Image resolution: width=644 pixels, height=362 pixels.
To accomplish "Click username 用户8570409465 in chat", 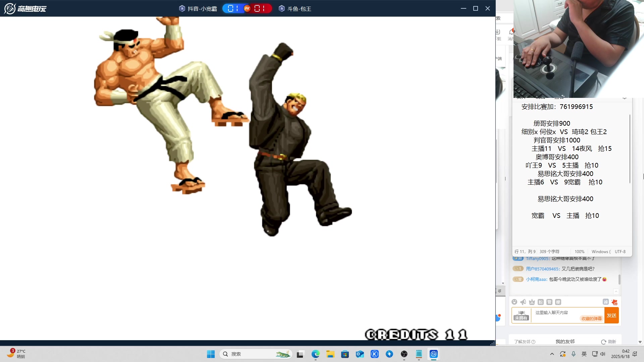I will point(542,269).
